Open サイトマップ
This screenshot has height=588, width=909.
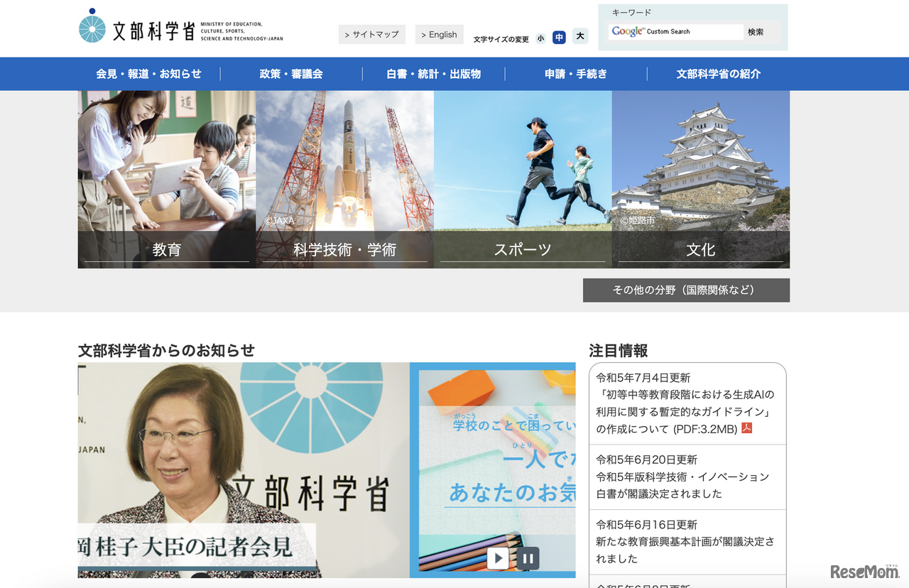point(371,33)
